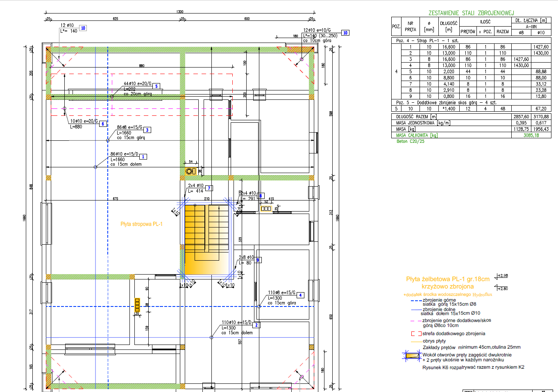
Task: Click the 'Beton C20/25' note under the table
Action: tap(410, 142)
